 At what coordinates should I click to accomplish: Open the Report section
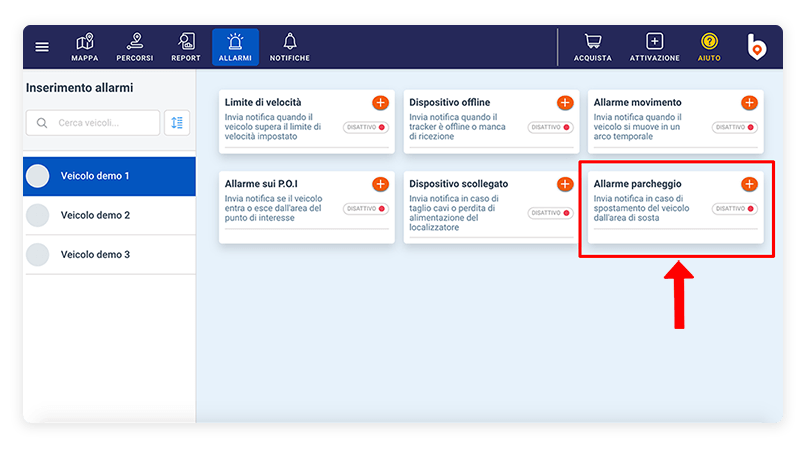coord(186,46)
